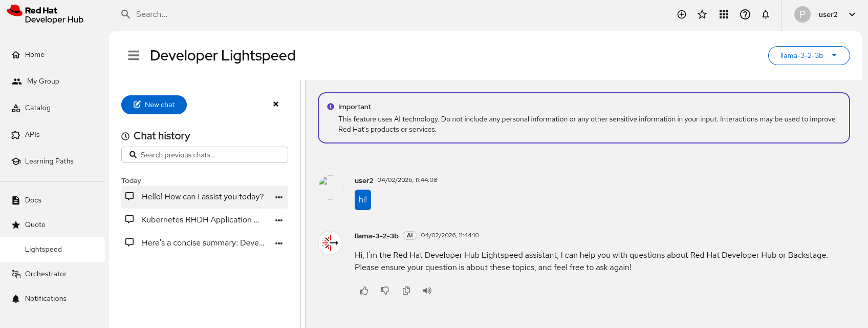Open options for the Kubernetes RHDH Application chat

pyautogui.click(x=279, y=220)
